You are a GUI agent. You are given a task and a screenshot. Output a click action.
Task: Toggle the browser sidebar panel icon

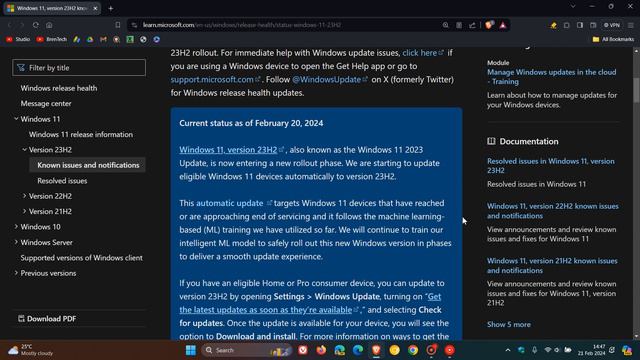pos(580,25)
